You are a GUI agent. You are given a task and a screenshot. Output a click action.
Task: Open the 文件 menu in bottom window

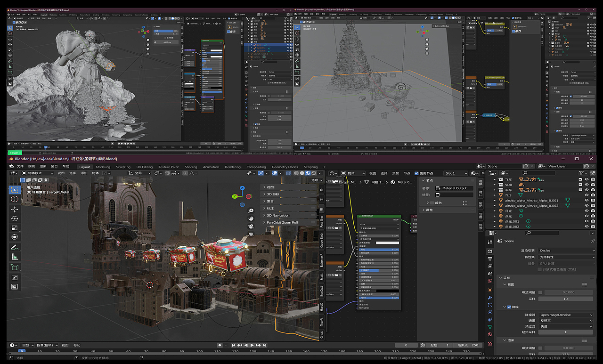pyautogui.click(x=20, y=166)
